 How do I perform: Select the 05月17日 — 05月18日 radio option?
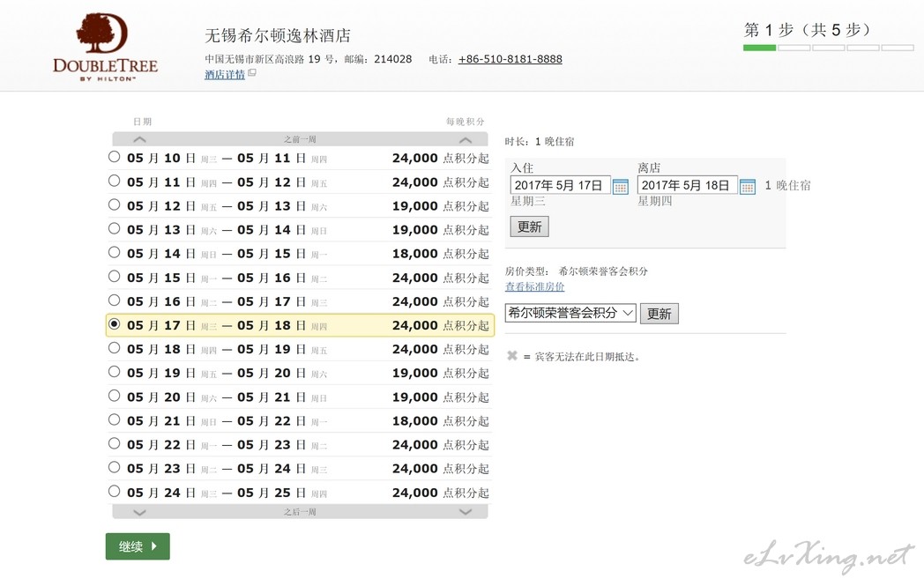(115, 324)
